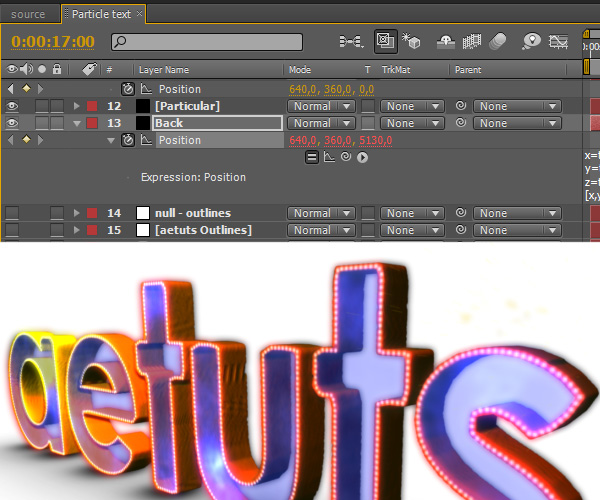
Task: Click red expression value 640,0, 360,0, 5130,0
Action: click(x=341, y=140)
